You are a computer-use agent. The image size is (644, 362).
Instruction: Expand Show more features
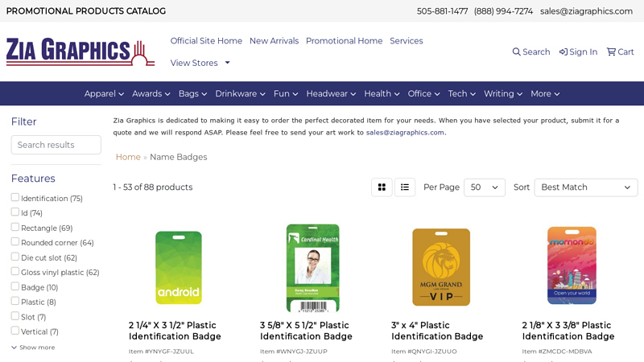click(x=33, y=348)
